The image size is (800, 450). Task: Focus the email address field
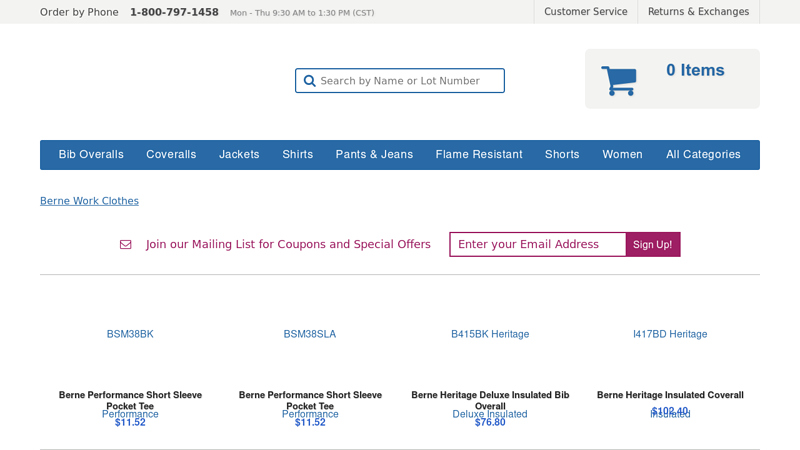tap(538, 244)
